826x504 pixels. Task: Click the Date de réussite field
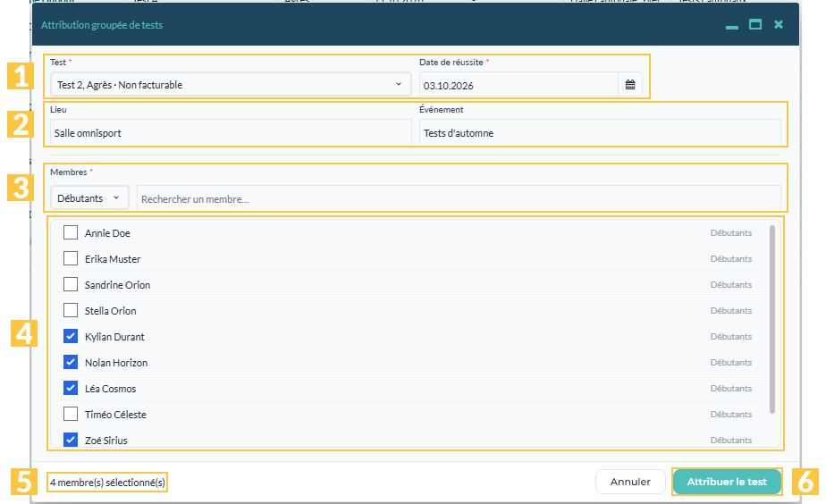(x=518, y=85)
